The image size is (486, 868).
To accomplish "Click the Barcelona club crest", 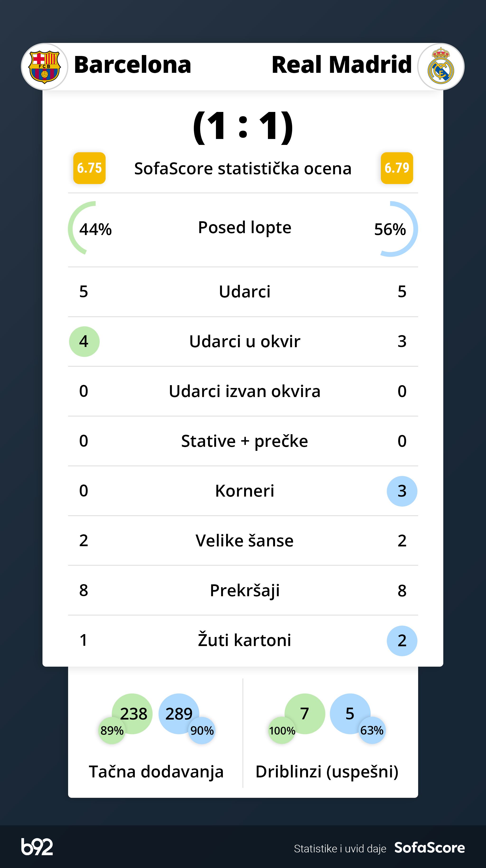I will click(45, 67).
